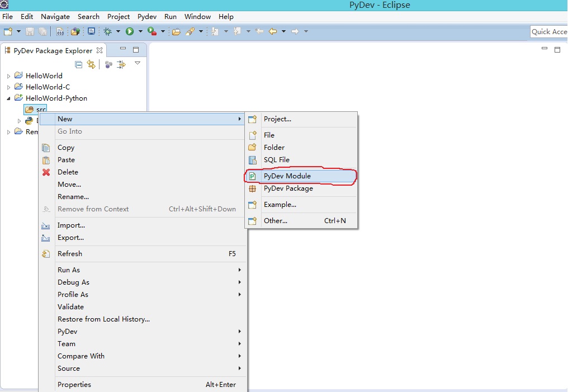Choose Folder in New submenu
Screen dimensions: 568x392
pyautogui.click(x=301, y=148)
